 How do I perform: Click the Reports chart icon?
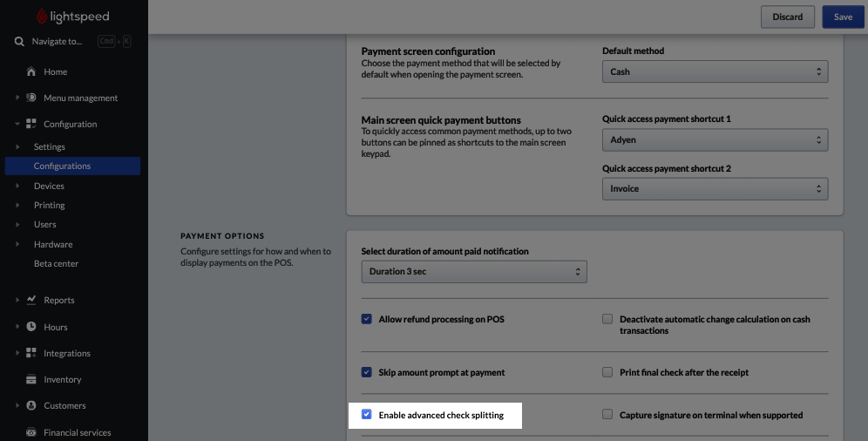click(31, 300)
